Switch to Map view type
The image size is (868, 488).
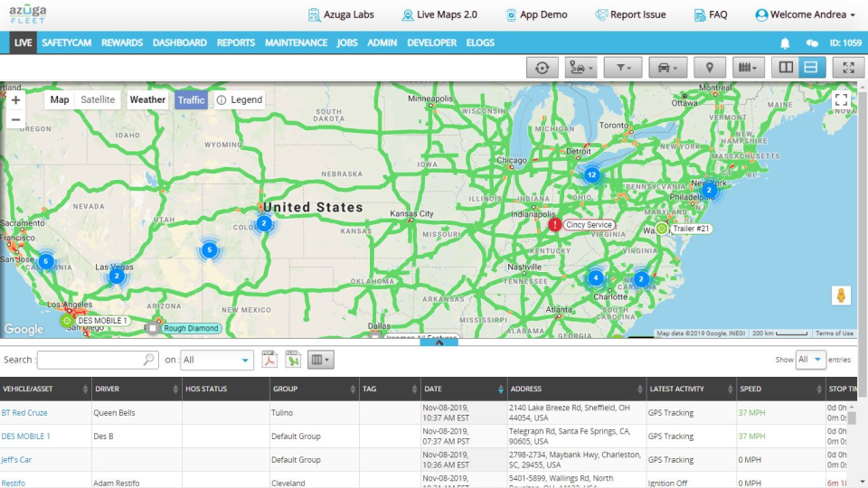coord(60,99)
